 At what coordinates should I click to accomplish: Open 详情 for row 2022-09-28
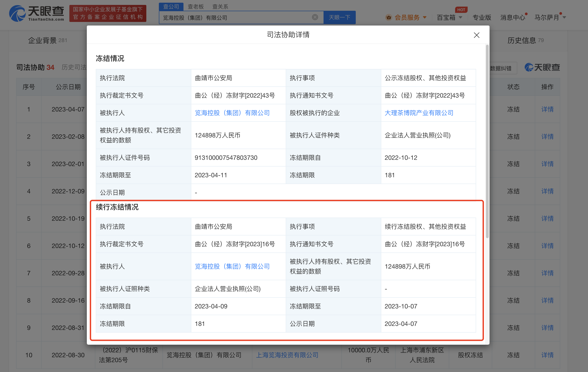547,273
